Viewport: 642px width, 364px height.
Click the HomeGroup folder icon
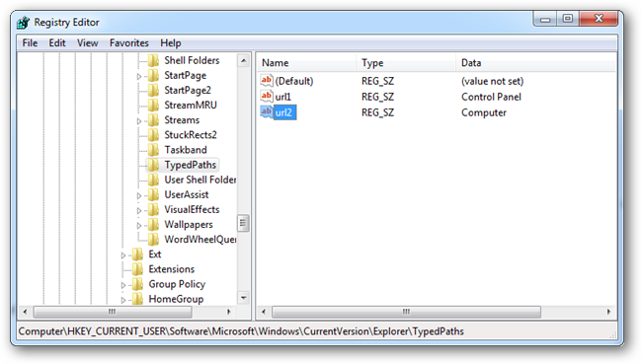tap(138, 299)
